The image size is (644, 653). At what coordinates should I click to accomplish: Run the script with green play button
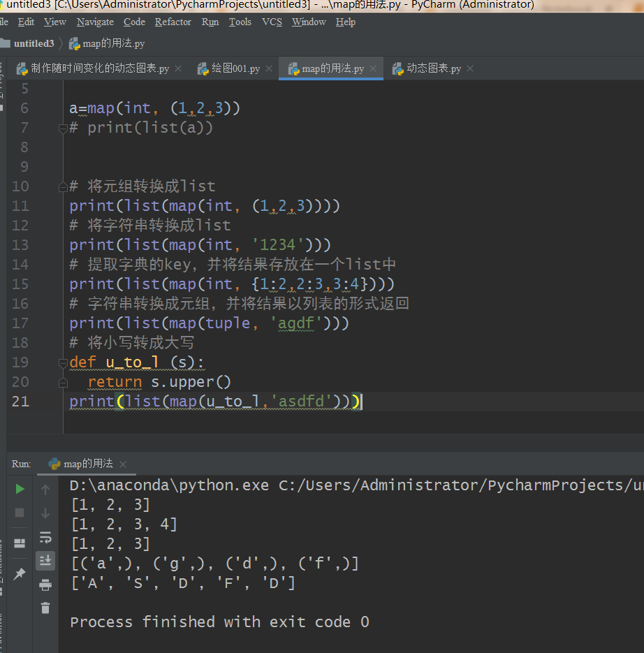(20, 489)
